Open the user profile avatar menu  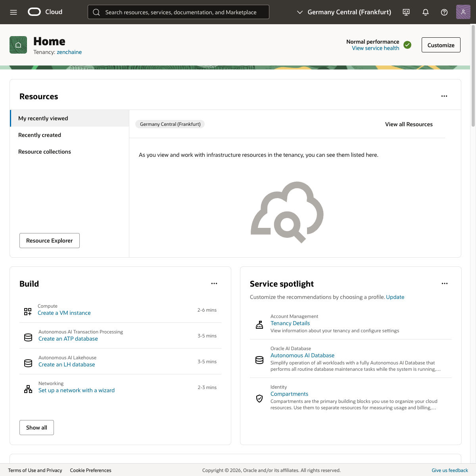pos(463,12)
